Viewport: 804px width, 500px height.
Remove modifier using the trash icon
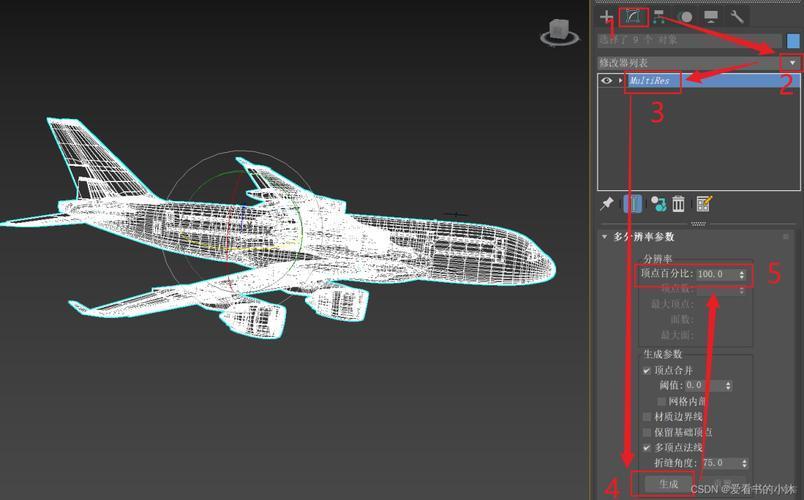[679, 203]
